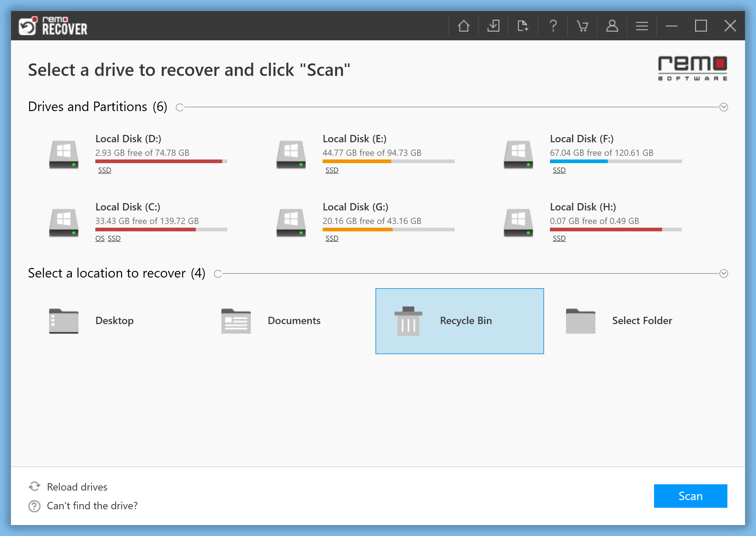Click the Recycle Bin label text
Image resolution: width=756 pixels, height=536 pixels.
(466, 321)
